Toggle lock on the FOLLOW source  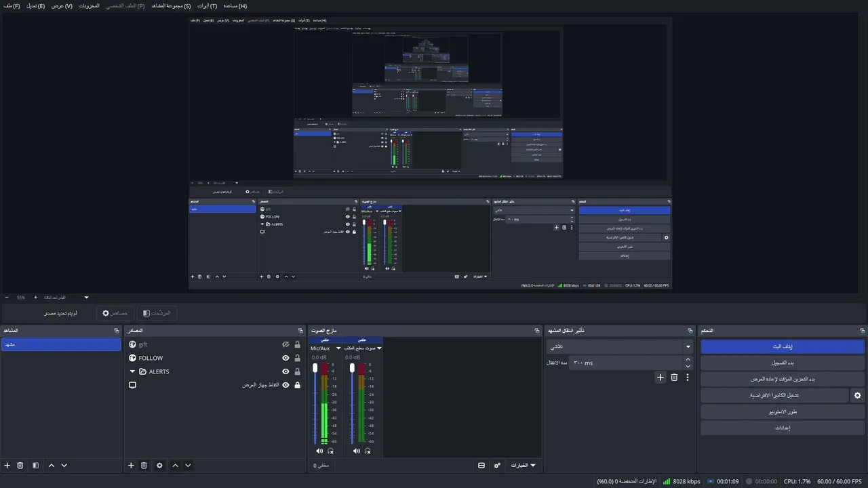click(297, 358)
